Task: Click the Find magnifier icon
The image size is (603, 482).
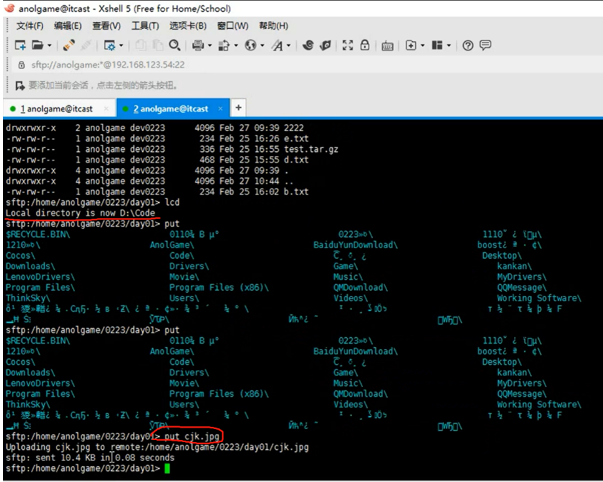Action: (x=175, y=45)
